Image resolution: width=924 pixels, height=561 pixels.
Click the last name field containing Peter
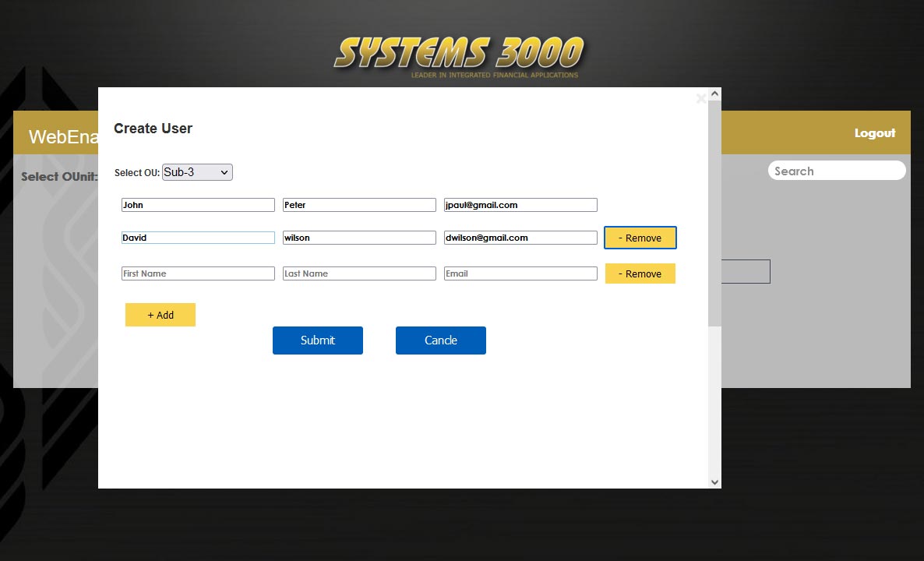pos(359,205)
